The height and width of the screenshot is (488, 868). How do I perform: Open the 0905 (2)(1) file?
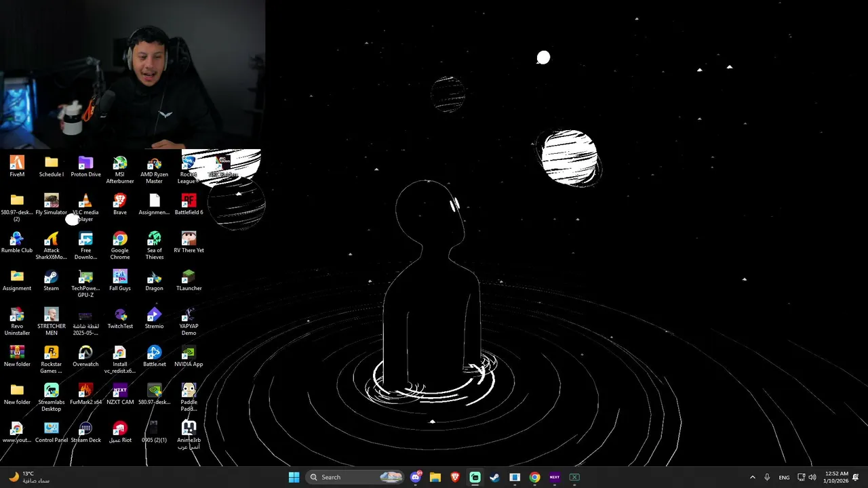(x=155, y=432)
